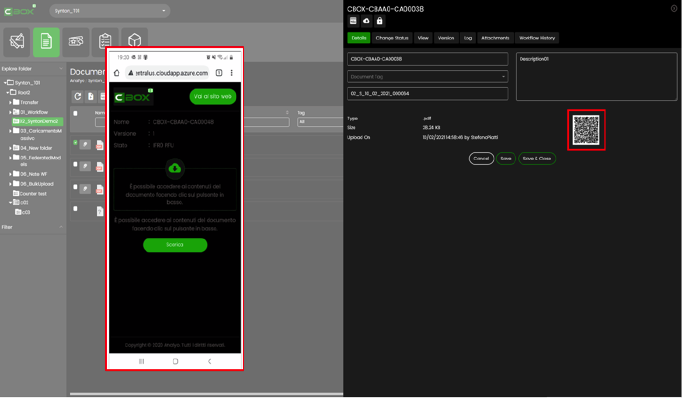
Task: Click the CBOX logo at top left
Action: [x=20, y=10]
